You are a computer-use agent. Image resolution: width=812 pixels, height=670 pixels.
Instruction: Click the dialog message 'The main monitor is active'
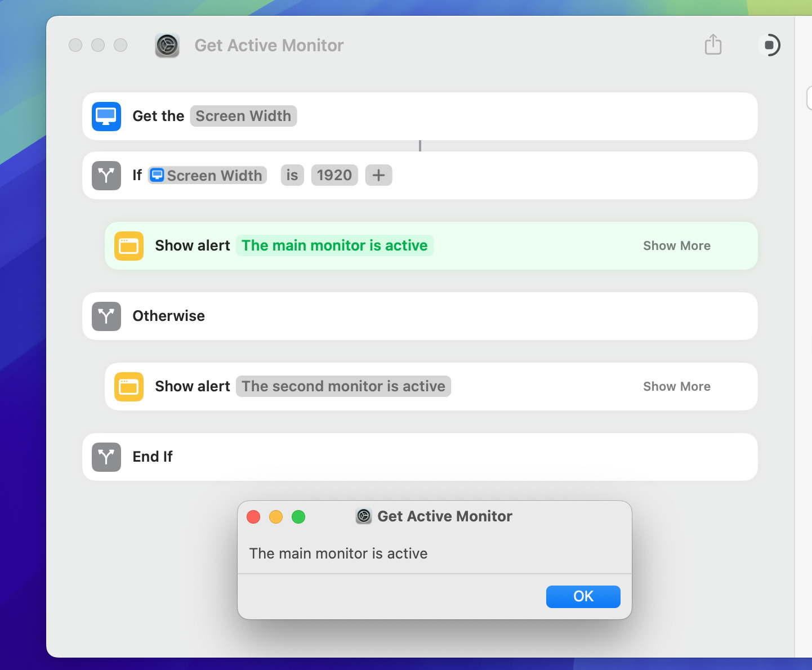(x=338, y=553)
